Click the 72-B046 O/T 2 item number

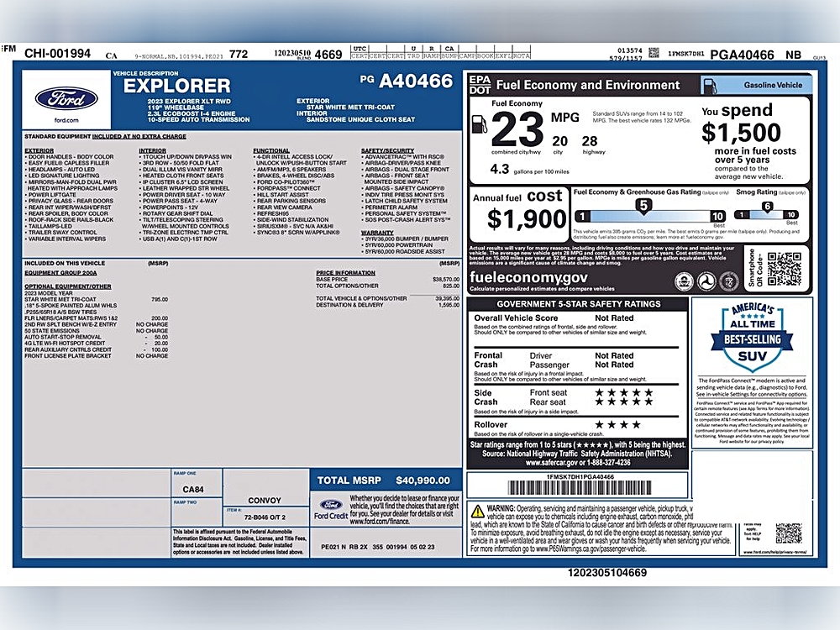265,517
